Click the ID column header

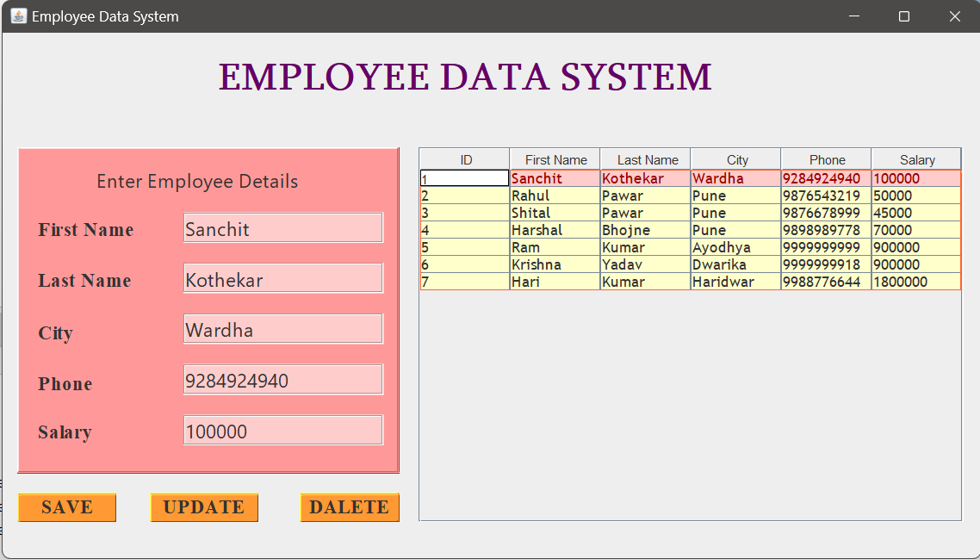[463, 158]
